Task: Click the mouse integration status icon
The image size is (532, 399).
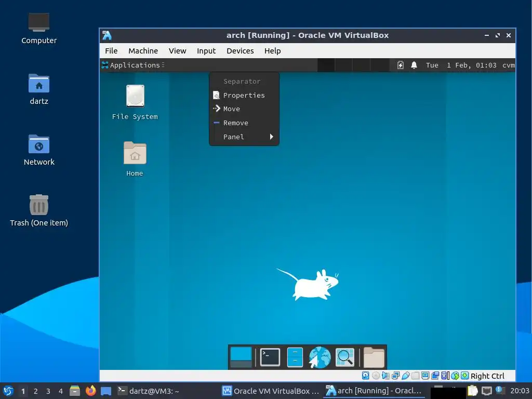Action: 455,376
